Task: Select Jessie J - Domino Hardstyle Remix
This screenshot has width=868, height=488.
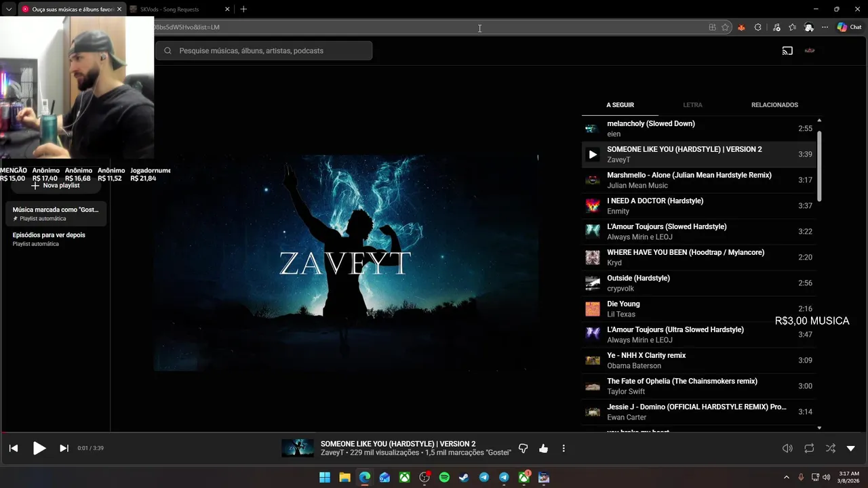Action: 698,412
